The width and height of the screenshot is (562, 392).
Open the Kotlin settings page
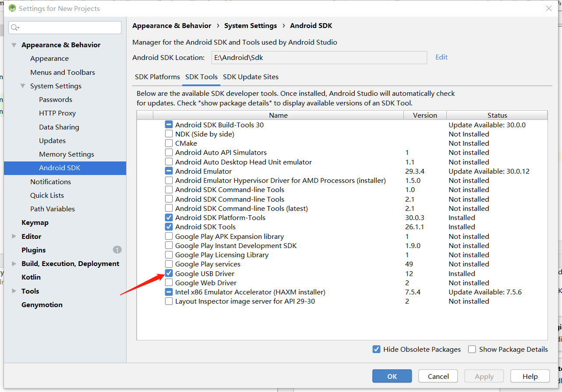coord(31,277)
